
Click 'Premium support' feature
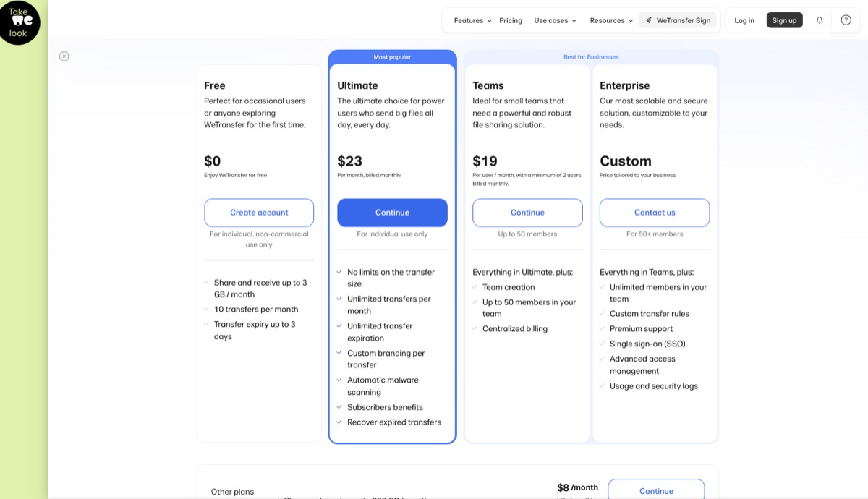pyautogui.click(x=642, y=329)
